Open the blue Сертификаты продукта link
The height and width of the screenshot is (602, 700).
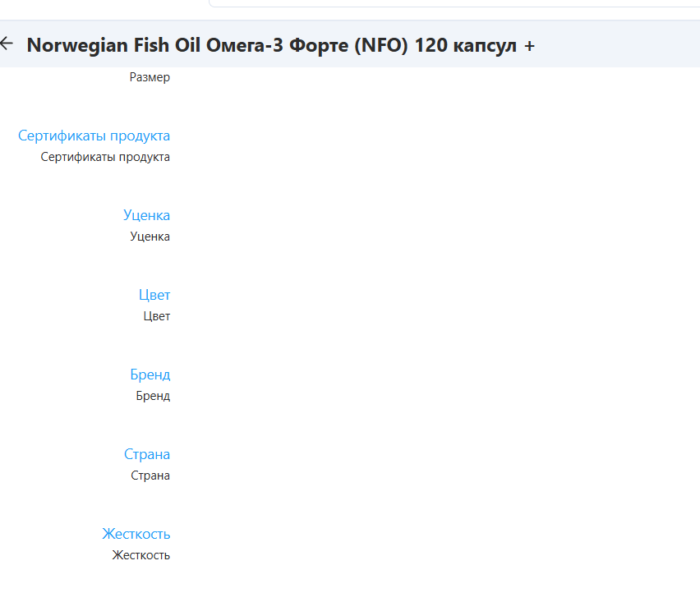[x=94, y=136]
